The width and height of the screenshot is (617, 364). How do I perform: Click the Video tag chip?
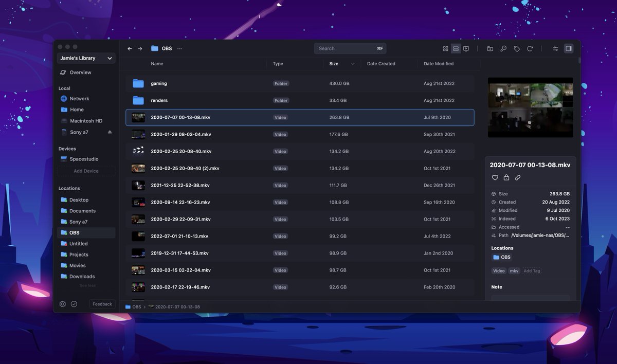(x=499, y=271)
